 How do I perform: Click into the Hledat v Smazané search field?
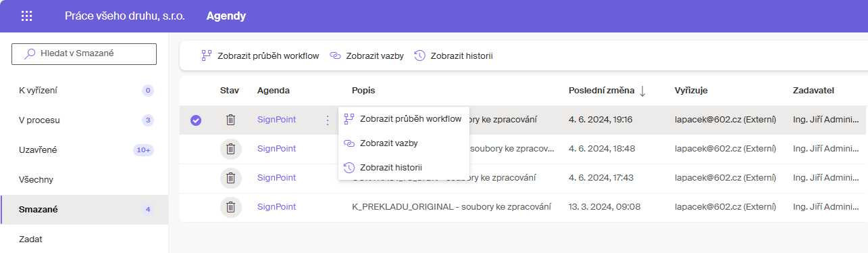84,54
